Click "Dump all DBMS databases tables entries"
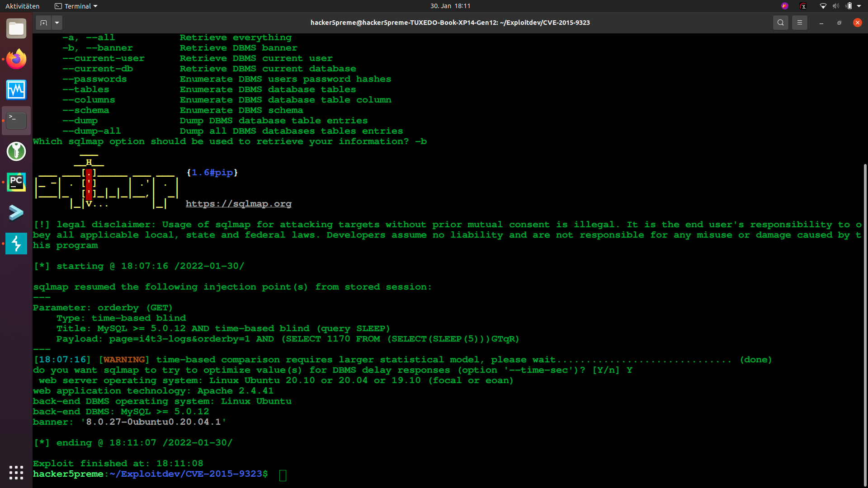Screen dimensions: 868x488 (291, 131)
